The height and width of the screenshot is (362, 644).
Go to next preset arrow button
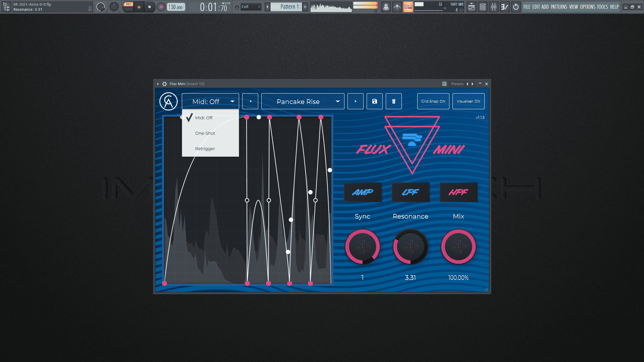(x=356, y=101)
